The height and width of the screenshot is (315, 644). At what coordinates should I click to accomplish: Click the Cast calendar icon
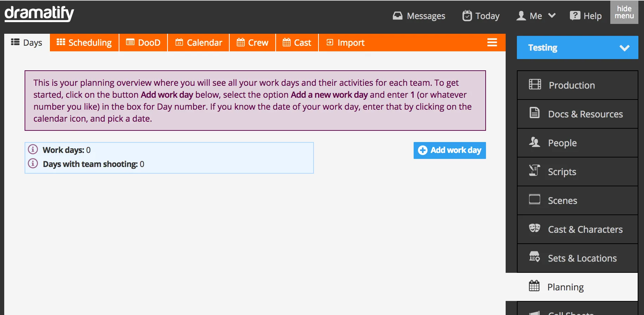(287, 42)
